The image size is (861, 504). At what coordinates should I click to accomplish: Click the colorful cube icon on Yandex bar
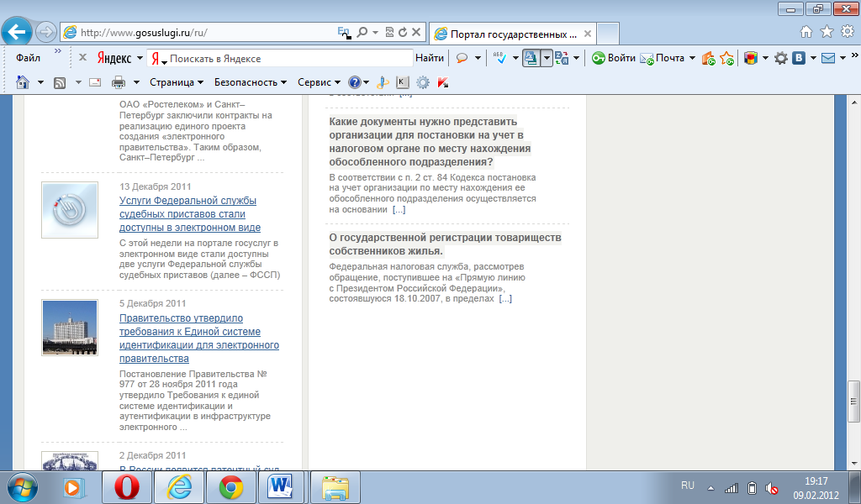click(751, 58)
